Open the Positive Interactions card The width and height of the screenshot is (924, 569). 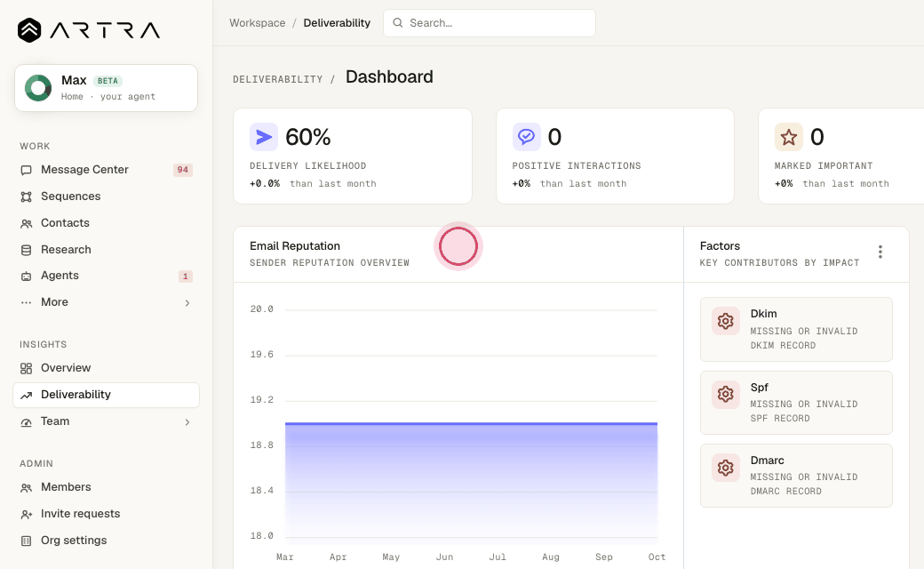click(x=615, y=156)
